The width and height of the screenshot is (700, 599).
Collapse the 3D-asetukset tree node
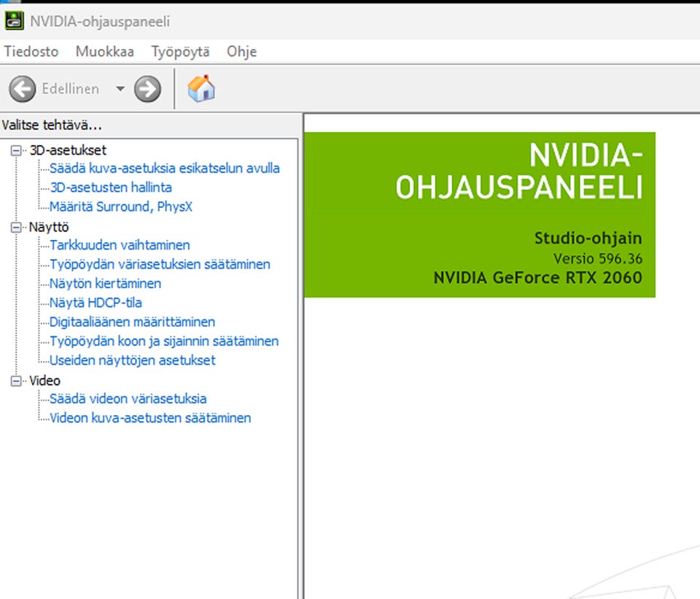click(16, 150)
